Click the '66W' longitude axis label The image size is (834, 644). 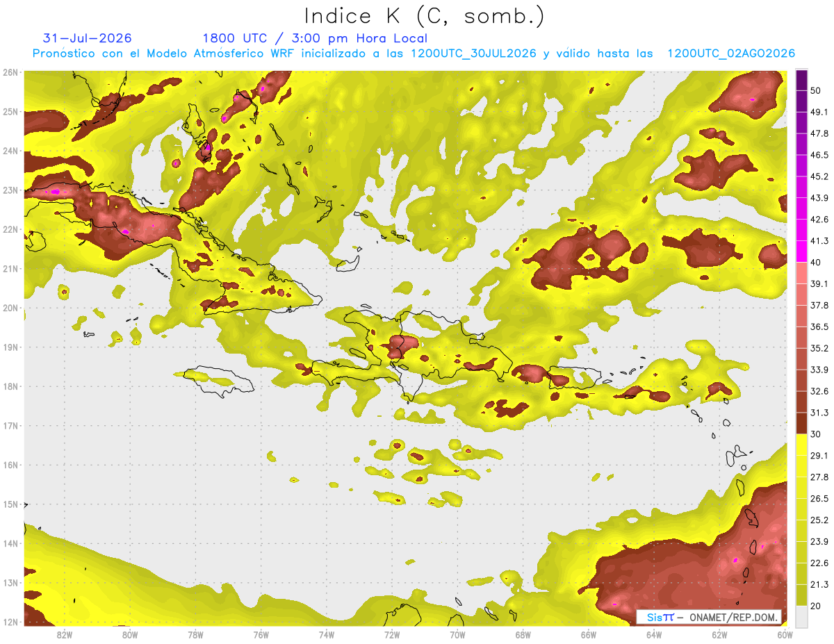pyautogui.click(x=589, y=634)
